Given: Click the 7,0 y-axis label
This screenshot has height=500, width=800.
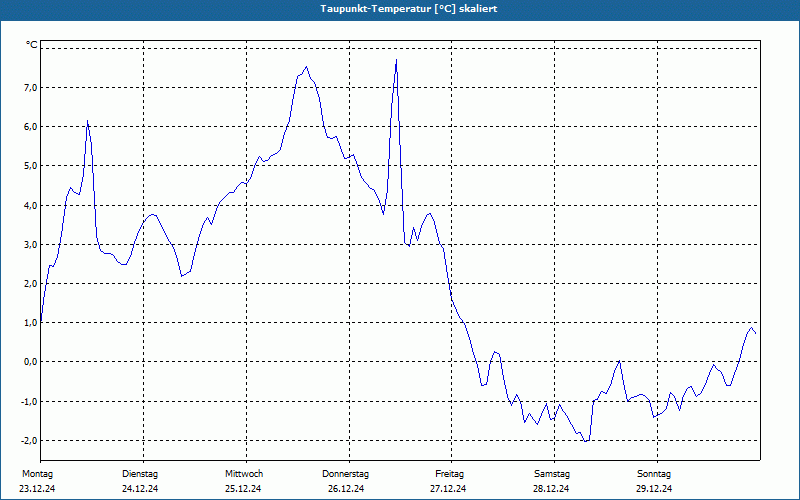Looking at the screenshot, I should pyautogui.click(x=31, y=88).
